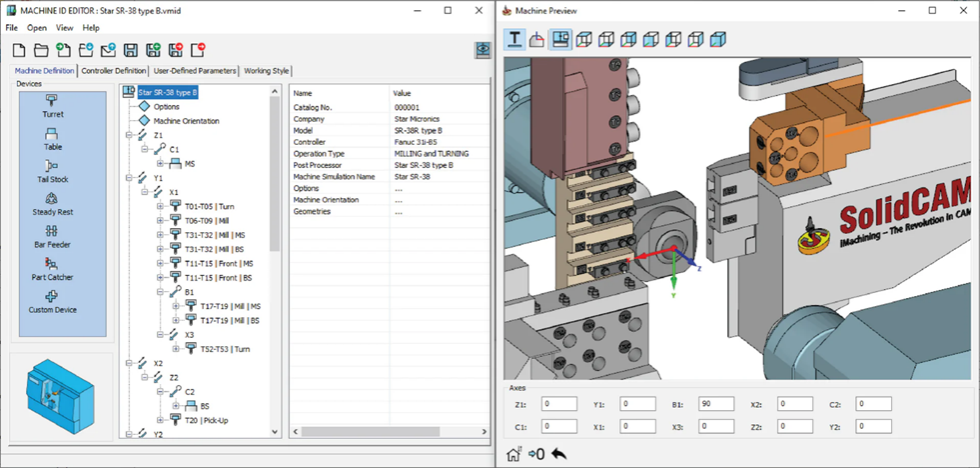Click the Home position icon
This screenshot has width=980, height=468.
[513, 454]
